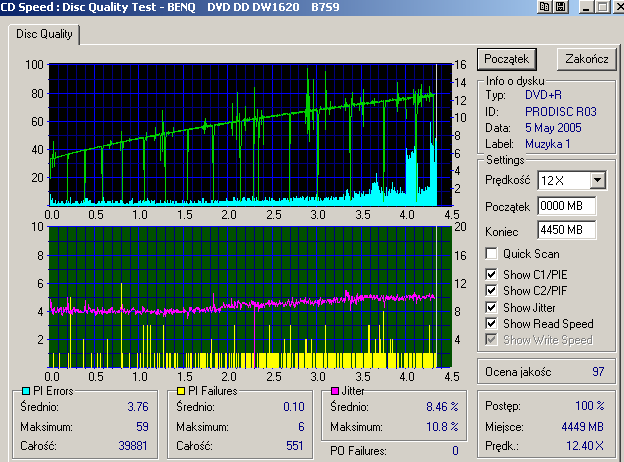
Task: Click the magenta Jitter legend swatch
Action: coord(335,391)
